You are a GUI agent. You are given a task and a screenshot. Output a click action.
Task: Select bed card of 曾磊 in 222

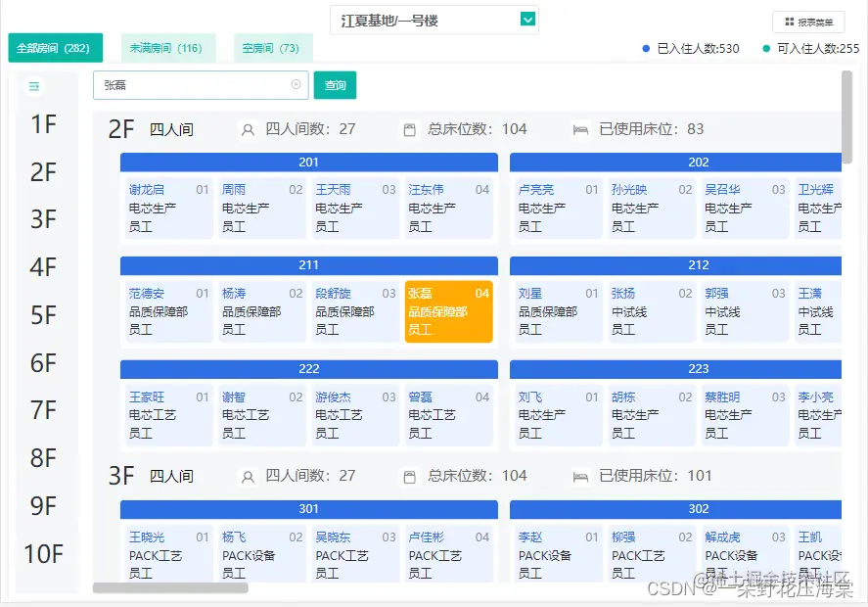pyautogui.click(x=449, y=415)
